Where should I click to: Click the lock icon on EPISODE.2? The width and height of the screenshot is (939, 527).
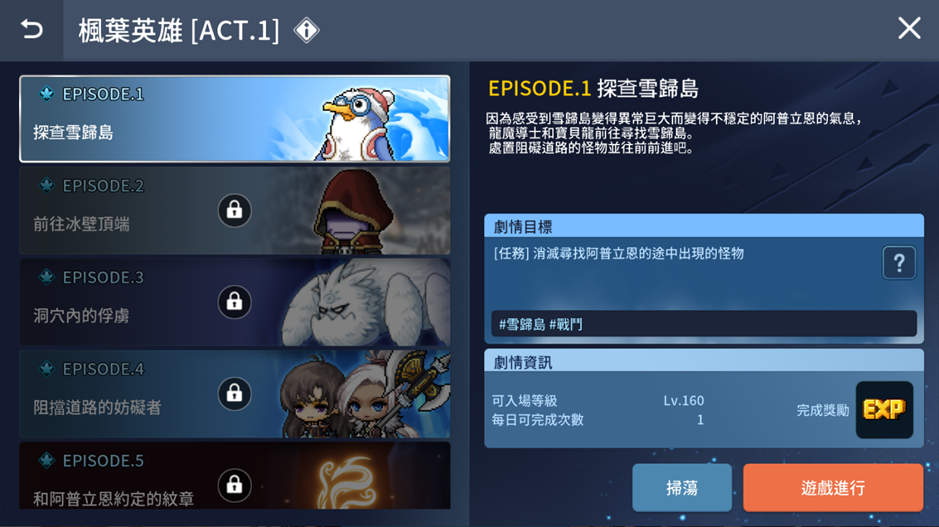[x=234, y=210]
